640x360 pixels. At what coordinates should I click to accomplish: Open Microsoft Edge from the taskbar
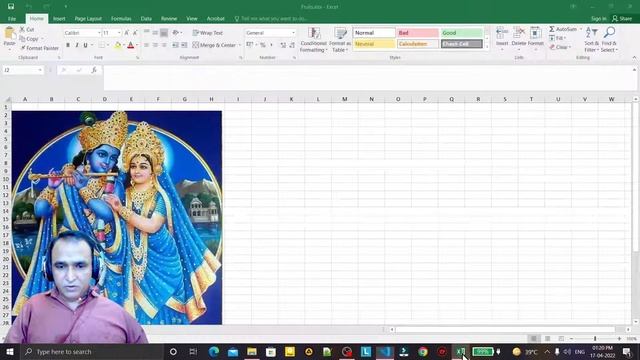[x=213, y=351]
